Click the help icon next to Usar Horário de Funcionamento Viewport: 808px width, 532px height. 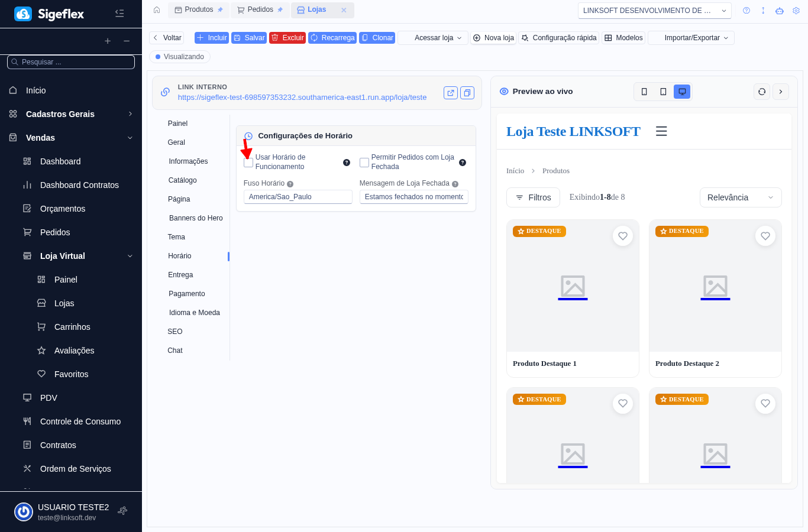347,163
